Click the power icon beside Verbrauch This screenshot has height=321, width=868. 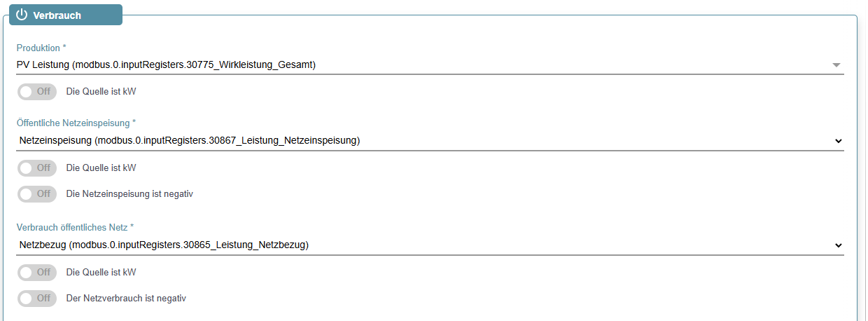click(x=22, y=15)
